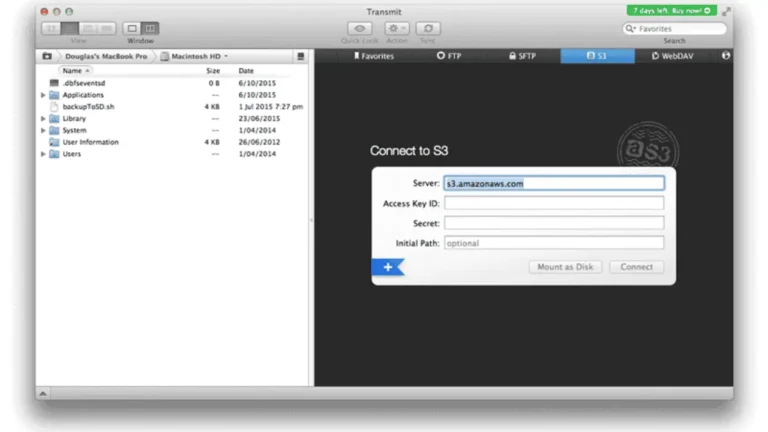The image size is (768, 432).
Task: Expand the System folder
Action: (x=43, y=130)
